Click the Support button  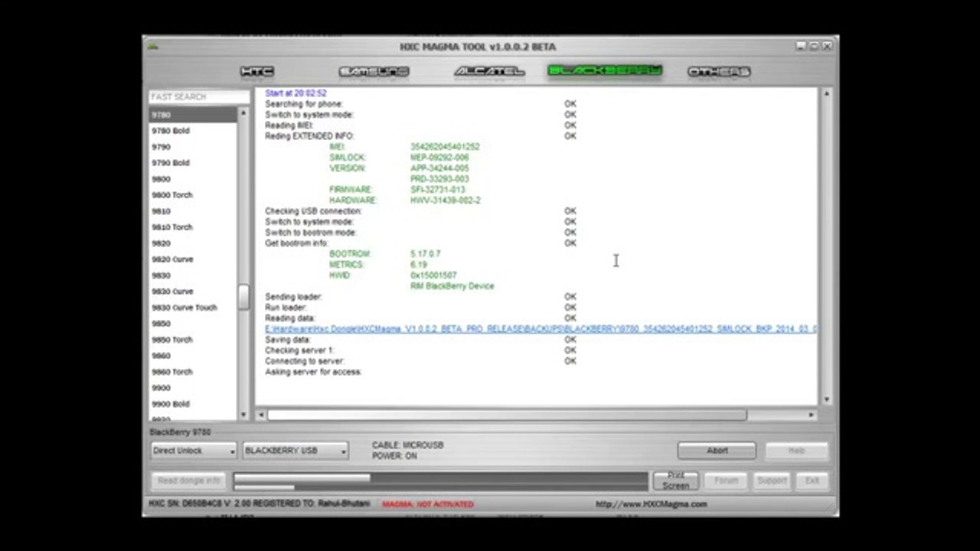(771, 481)
